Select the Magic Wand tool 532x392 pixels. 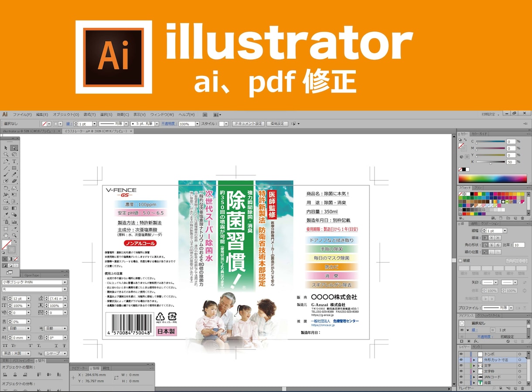pos(6,154)
